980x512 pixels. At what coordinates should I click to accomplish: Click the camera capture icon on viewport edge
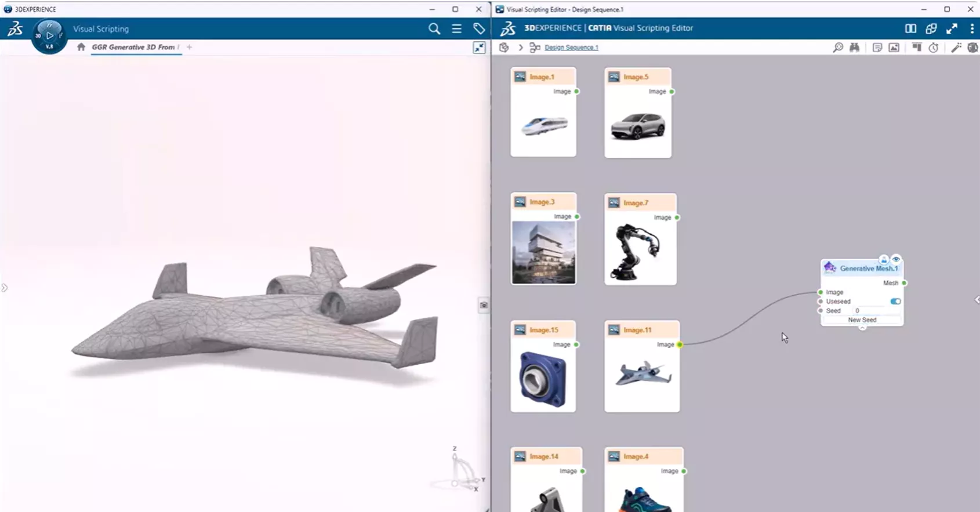pyautogui.click(x=484, y=305)
